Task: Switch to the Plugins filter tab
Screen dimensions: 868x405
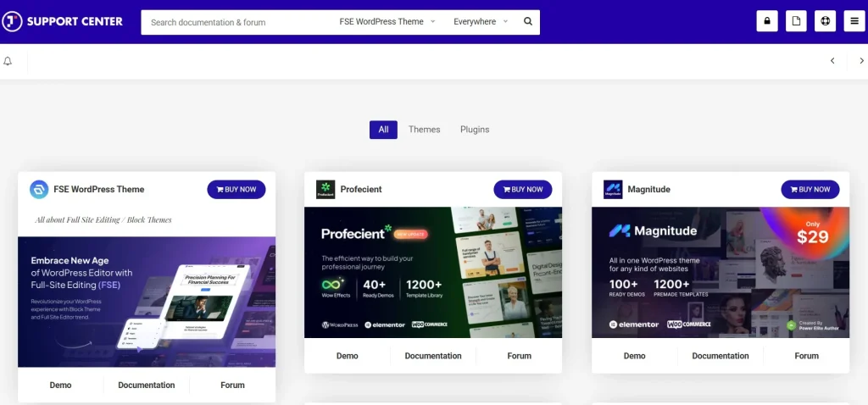Action: [475, 130]
